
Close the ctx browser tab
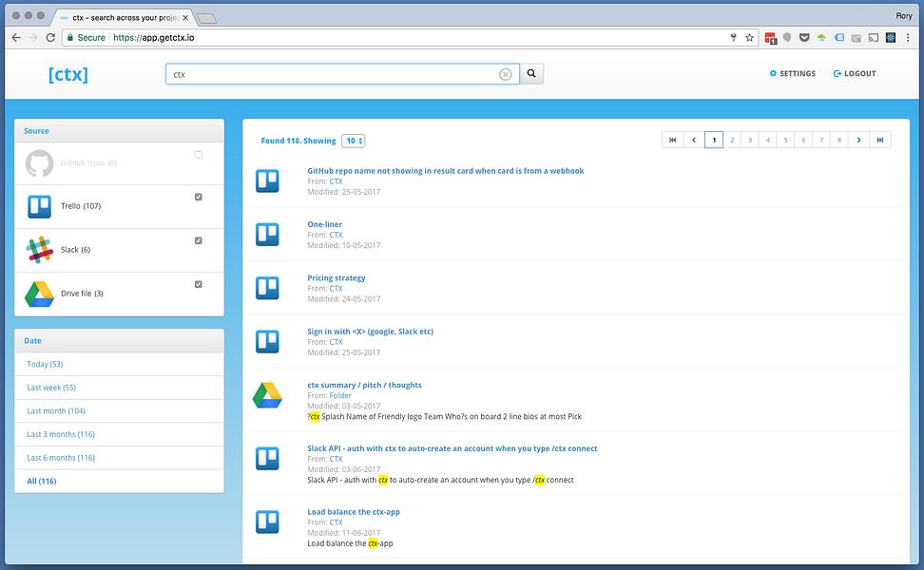pos(185,18)
